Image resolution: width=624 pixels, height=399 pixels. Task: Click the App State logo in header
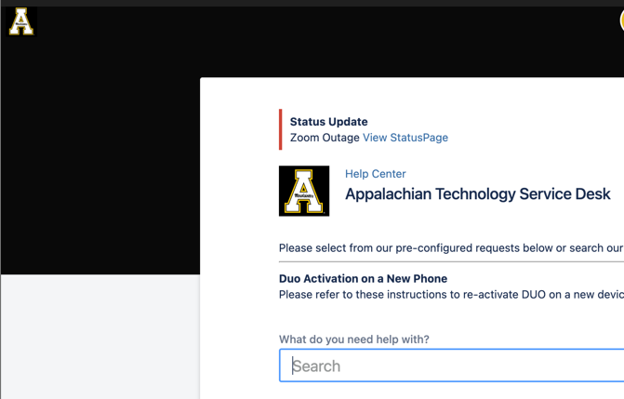pos(21,21)
